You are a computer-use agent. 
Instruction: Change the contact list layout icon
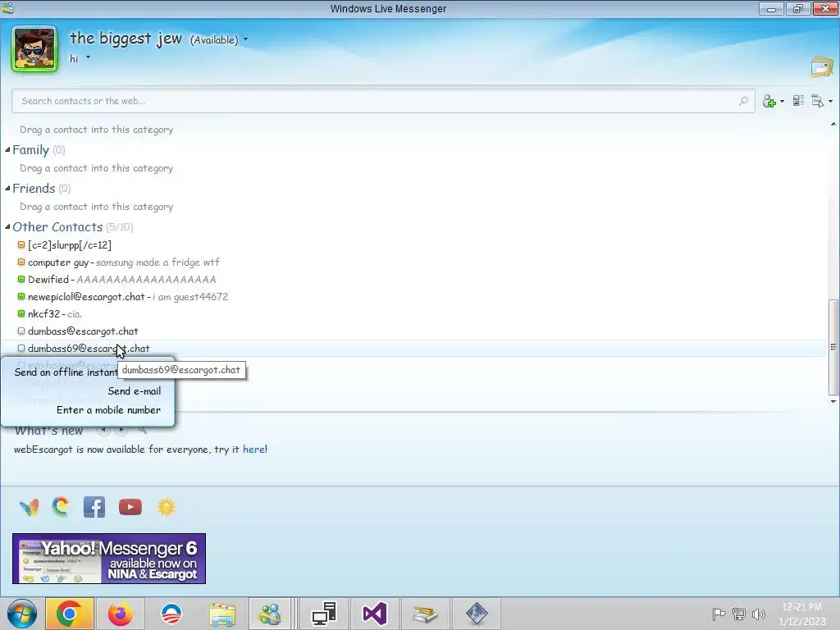798,101
